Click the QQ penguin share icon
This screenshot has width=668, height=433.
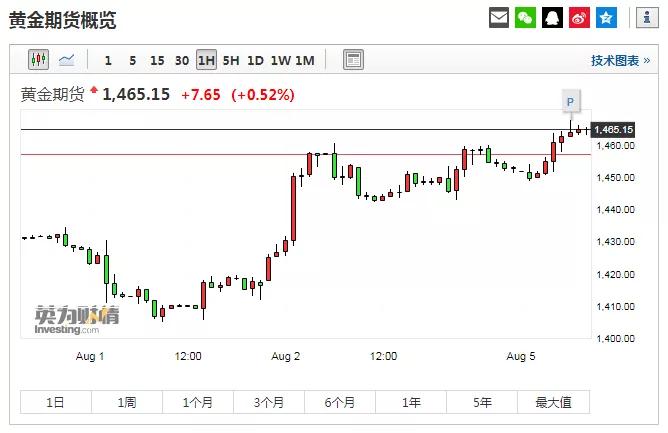coord(553,18)
